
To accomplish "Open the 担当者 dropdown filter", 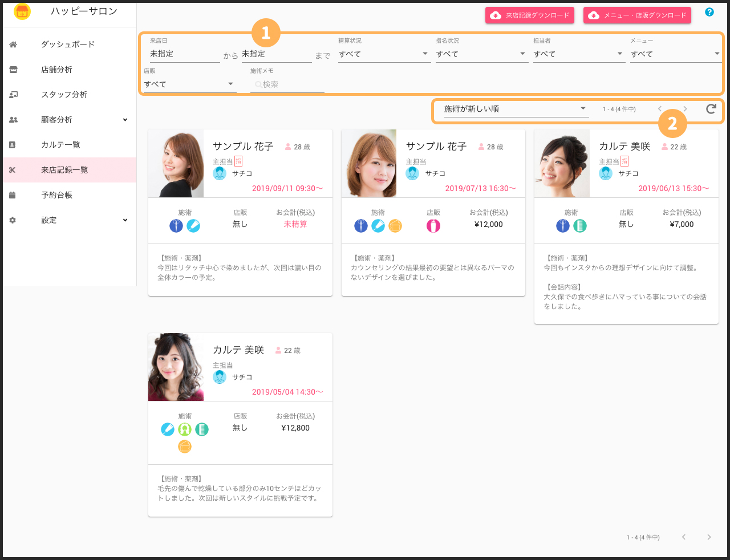I will click(578, 54).
